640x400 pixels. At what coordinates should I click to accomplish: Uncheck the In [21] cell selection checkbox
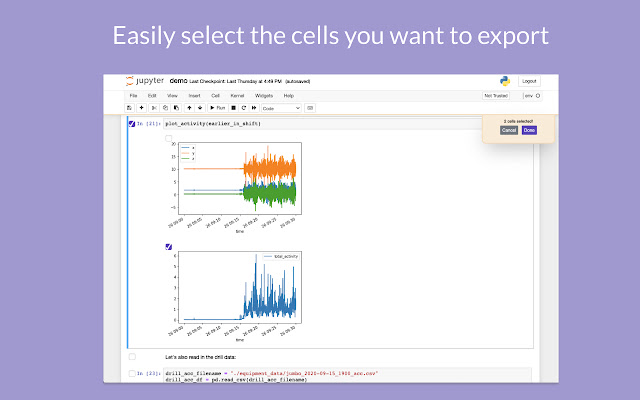pyautogui.click(x=132, y=123)
